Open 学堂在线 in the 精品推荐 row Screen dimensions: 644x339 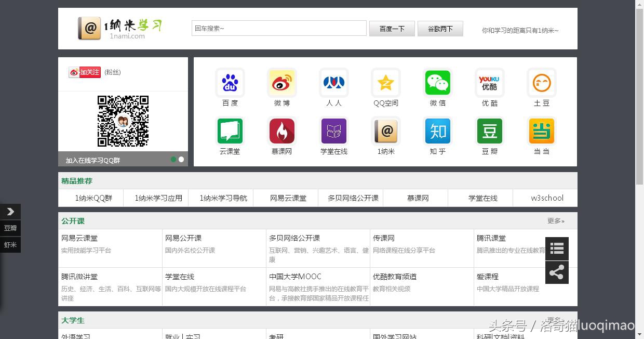tap(483, 198)
